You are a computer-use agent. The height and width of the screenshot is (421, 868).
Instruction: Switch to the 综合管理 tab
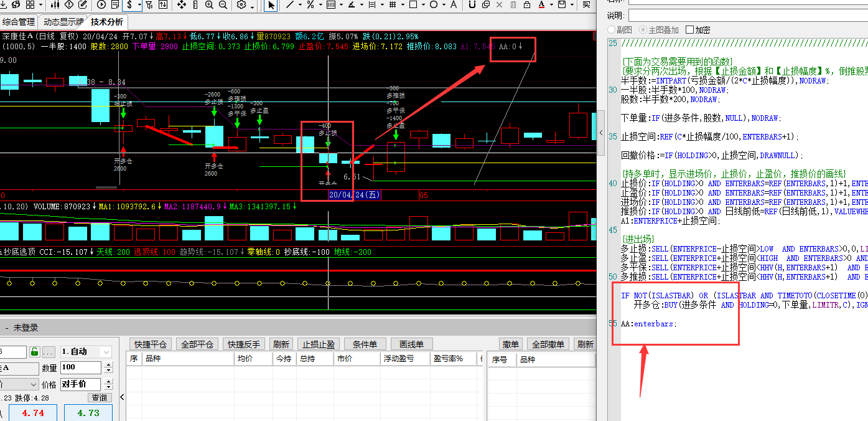click(19, 22)
